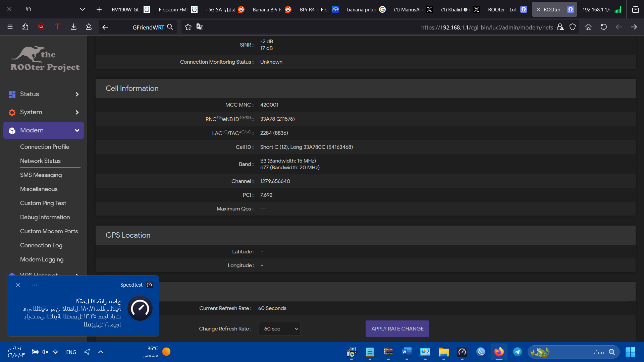
Task: Open the Change Refresh Rate 60 sec dropdown
Action: point(280,329)
